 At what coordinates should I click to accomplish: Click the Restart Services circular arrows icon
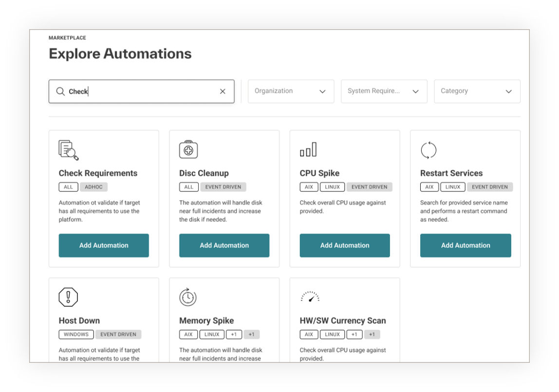coord(429,150)
